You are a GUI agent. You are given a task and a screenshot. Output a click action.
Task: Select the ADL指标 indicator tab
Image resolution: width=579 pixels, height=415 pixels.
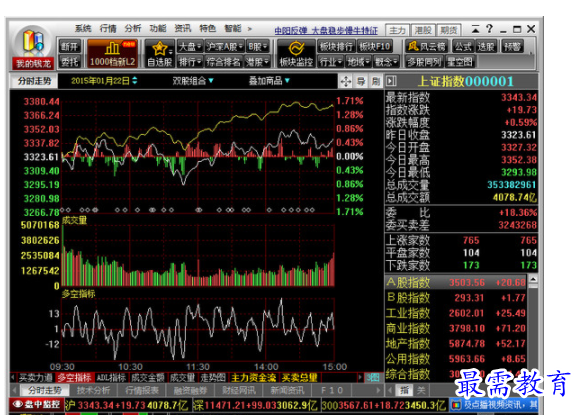coord(111,378)
